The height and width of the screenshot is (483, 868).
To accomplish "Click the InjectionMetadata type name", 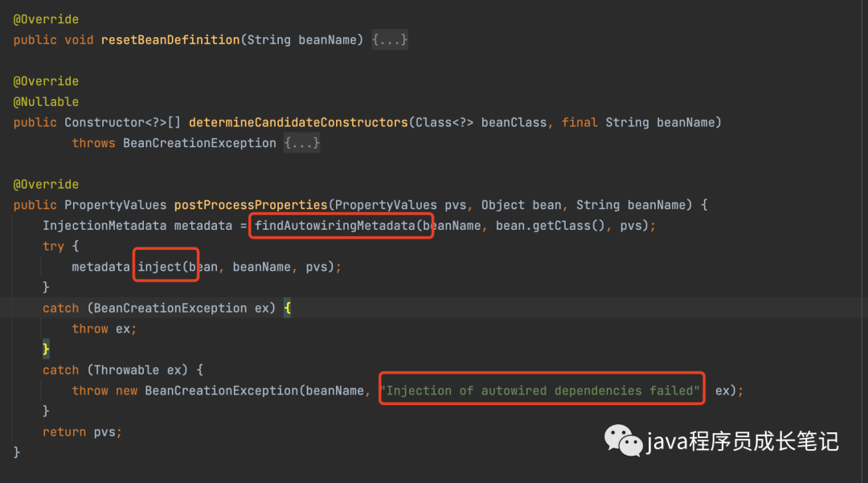I will [x=104, y=226].
